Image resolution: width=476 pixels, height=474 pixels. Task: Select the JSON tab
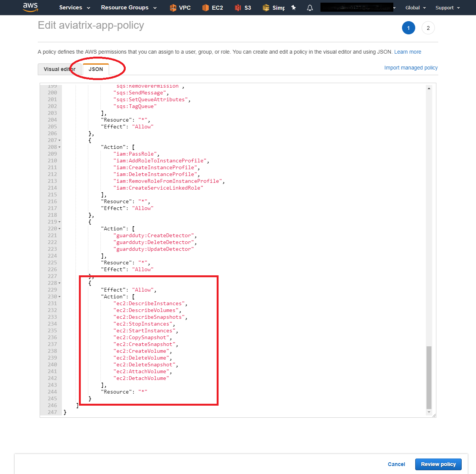[96, 69]
